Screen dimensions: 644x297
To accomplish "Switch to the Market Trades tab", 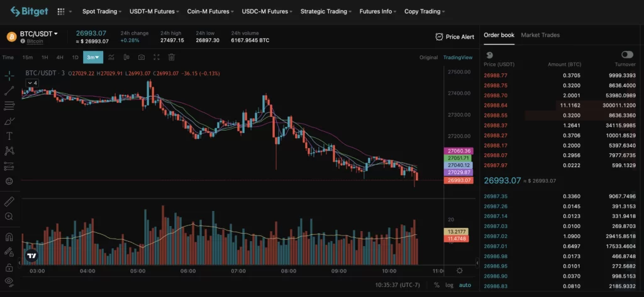I will 540,35.
